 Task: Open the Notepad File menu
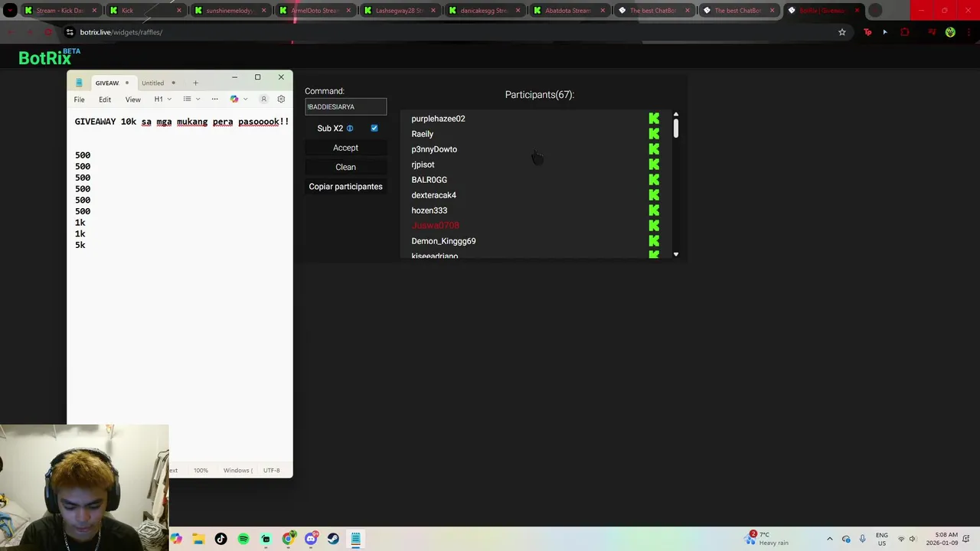pos(79,99)
